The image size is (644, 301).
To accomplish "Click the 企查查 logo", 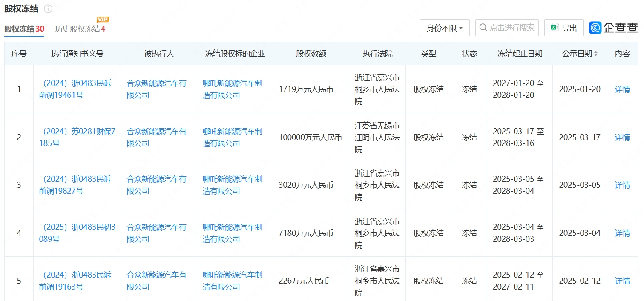I will (613, 28).
